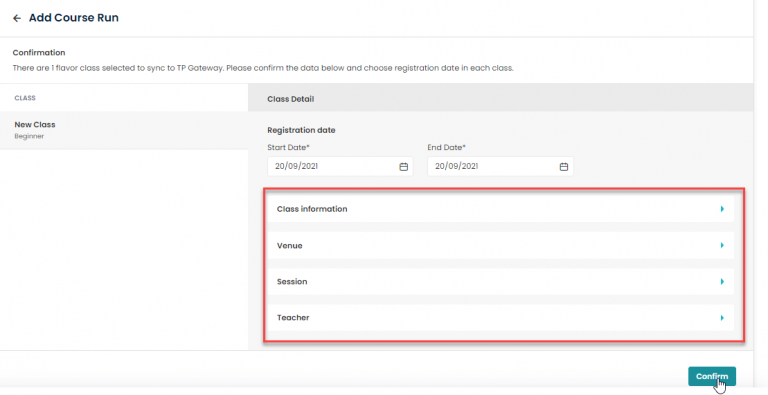Expand the Class information section
The height and width of the screenshot is (395, 768).
(500, 209)
